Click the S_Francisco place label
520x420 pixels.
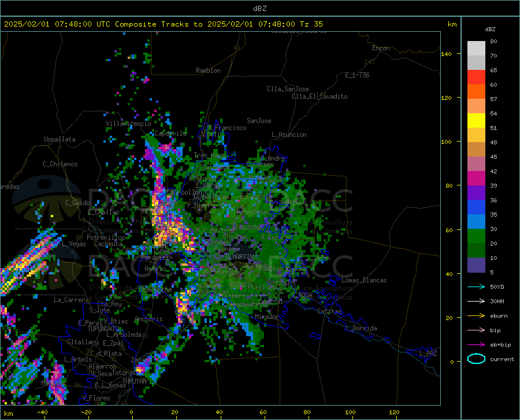[227, 128]
